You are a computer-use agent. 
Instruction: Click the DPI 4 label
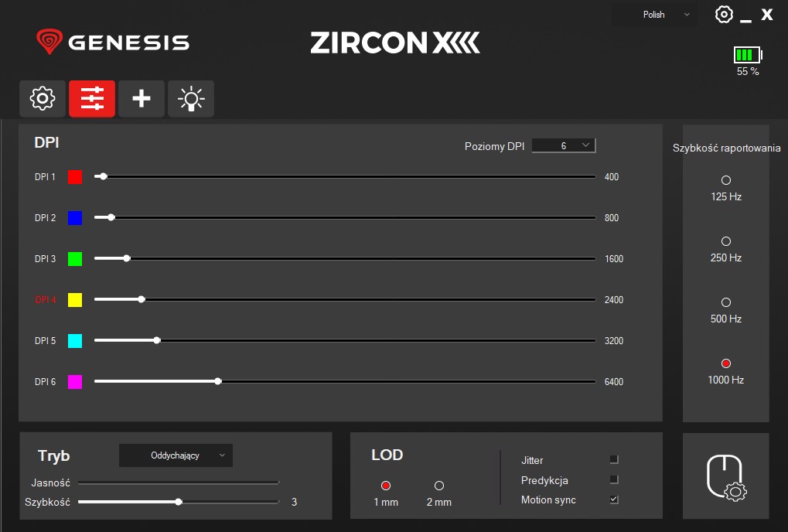click(46, 300)
